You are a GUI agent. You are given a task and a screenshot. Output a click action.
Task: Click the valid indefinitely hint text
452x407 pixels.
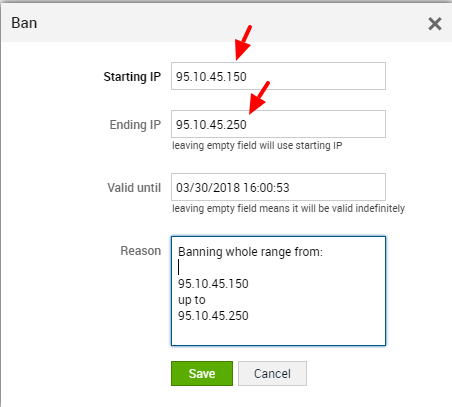pos(288,209)
